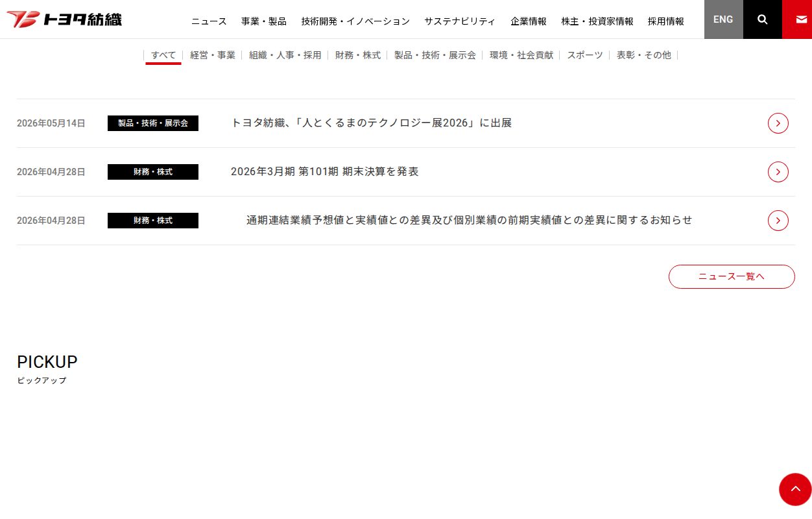Click the Toyota Boshoku logo
This screenshot has height=519, width=812.
coord(64,19)
